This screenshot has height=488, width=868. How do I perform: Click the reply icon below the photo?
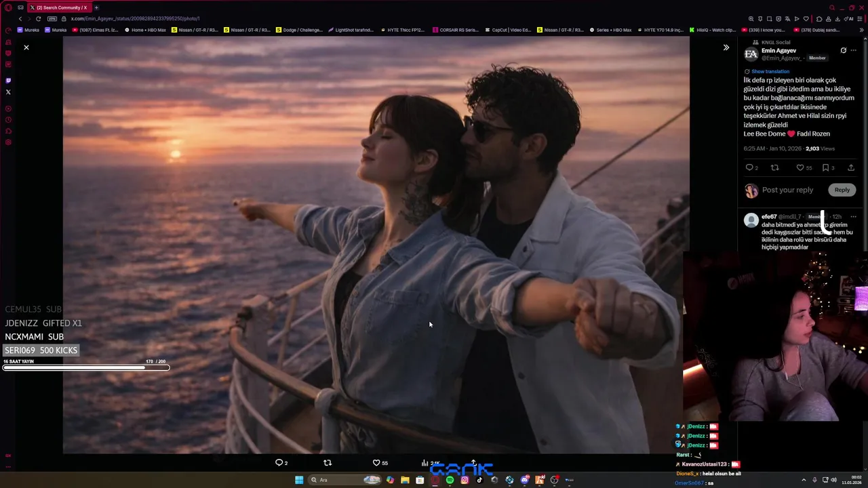pyautogui.click(x=279, y=463)
